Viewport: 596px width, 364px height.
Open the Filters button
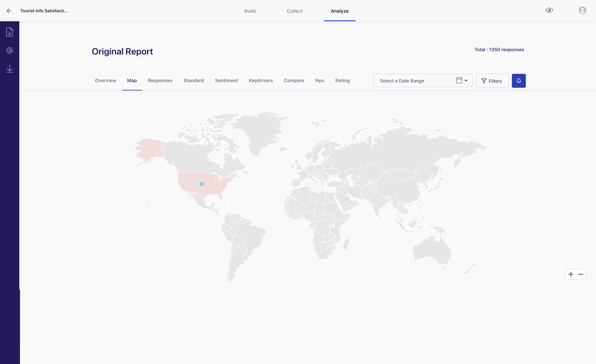492,81
